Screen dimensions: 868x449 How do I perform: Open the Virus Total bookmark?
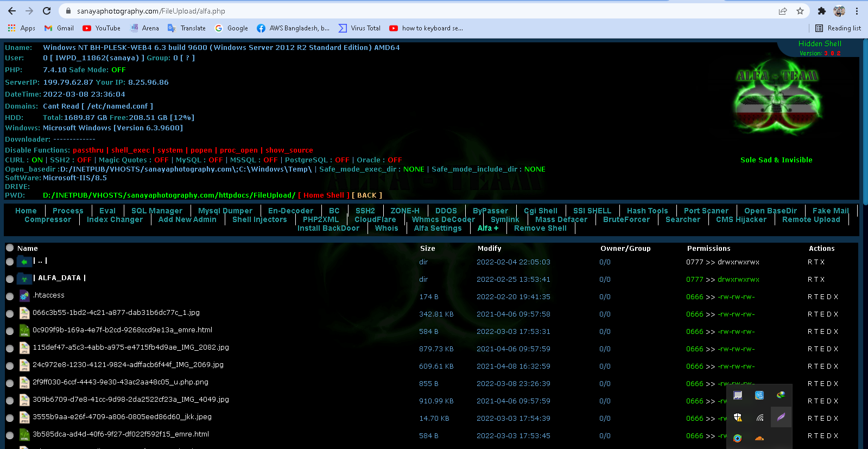(x=359, y=28)
